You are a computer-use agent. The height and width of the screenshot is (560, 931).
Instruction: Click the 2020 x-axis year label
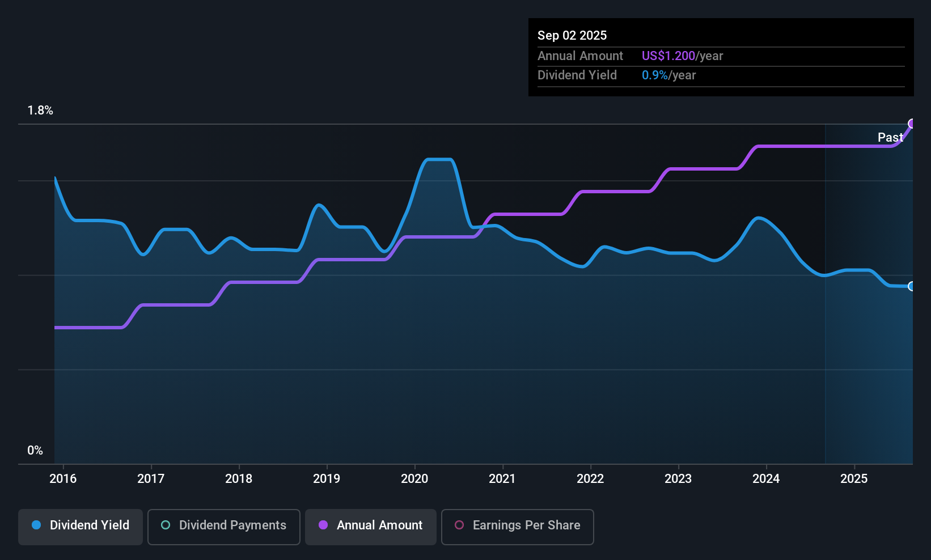pos(414,479)
